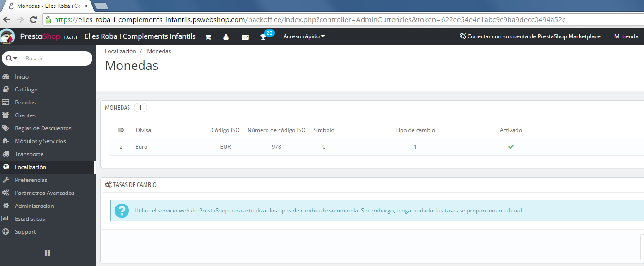Click the green padlock in address bar
The image size is (644, 266).
tap(48, 19)
